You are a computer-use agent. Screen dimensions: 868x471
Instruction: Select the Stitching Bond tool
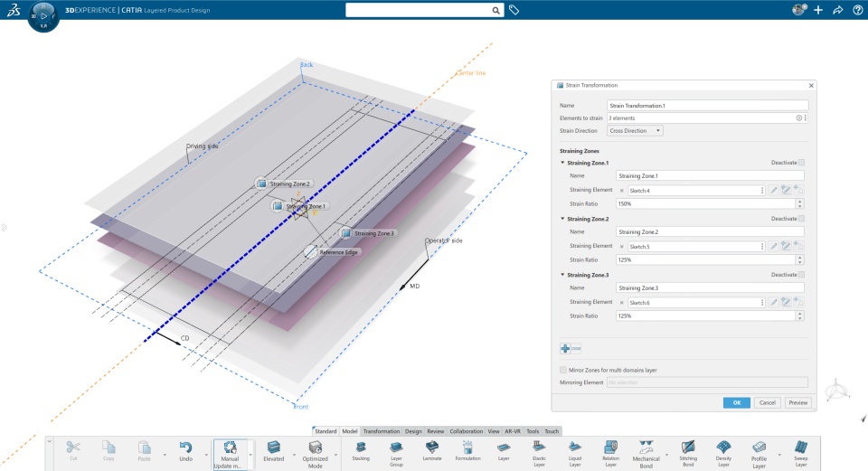[688, 454]
